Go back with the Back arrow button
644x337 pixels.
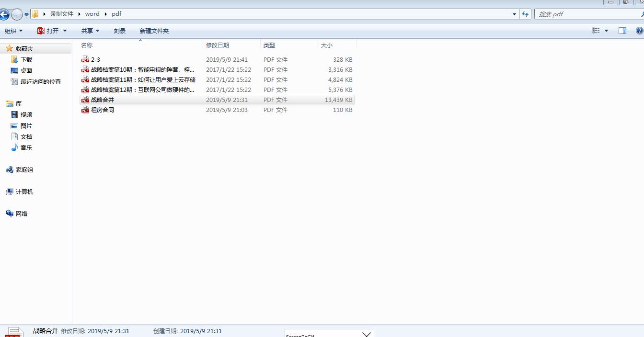[4, 14]
